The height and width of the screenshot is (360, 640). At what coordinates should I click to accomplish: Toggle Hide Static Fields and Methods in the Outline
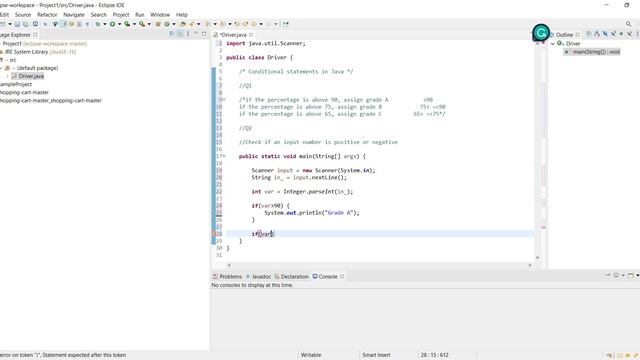click(613, 34)
